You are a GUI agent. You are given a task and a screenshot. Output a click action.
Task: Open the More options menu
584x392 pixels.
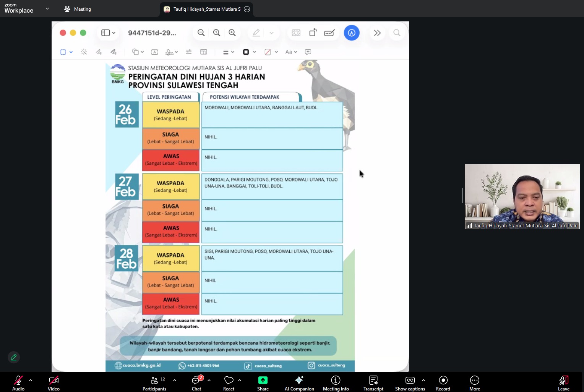tap(474, 383)
